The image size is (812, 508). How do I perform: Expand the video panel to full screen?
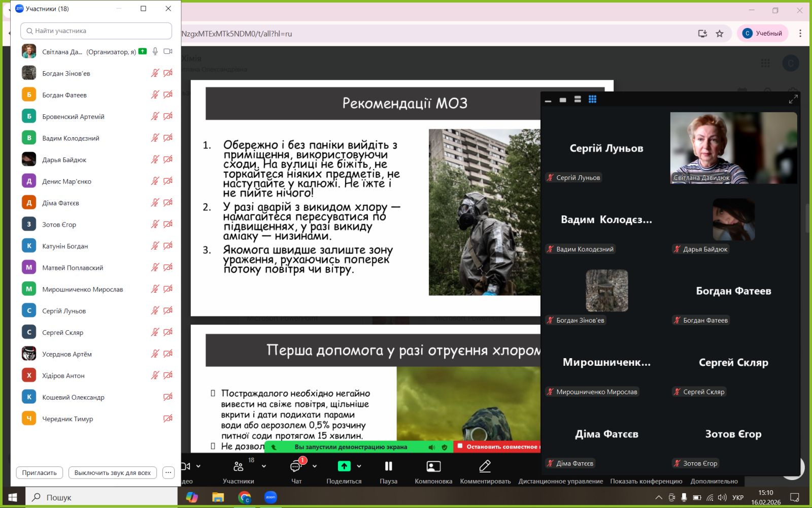[793, 100]
